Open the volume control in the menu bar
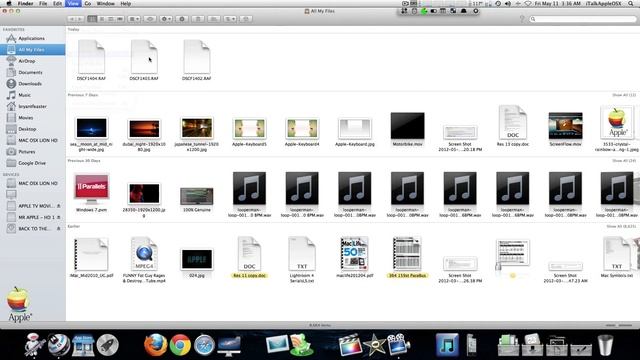Viewport: 640px width, 360px height. (507, 3)
